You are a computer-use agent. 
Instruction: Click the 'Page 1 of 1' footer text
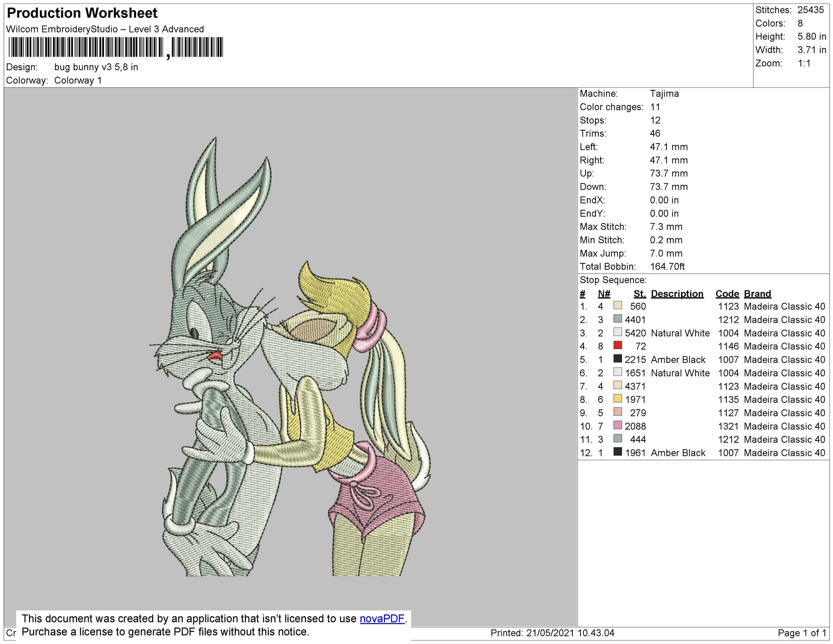(x=802, y=633)
